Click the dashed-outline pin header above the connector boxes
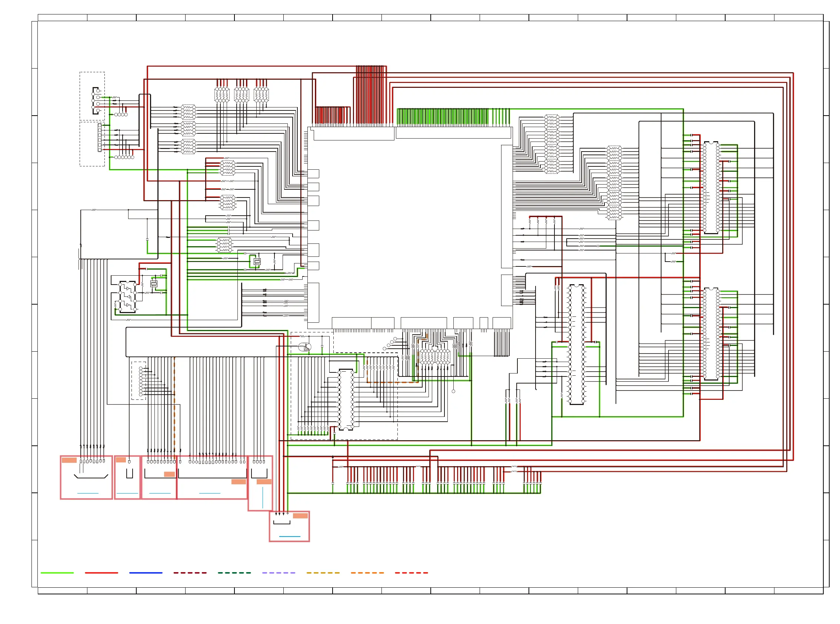The width and height of the screenshot is (840, 624). (x=139, y=381)
